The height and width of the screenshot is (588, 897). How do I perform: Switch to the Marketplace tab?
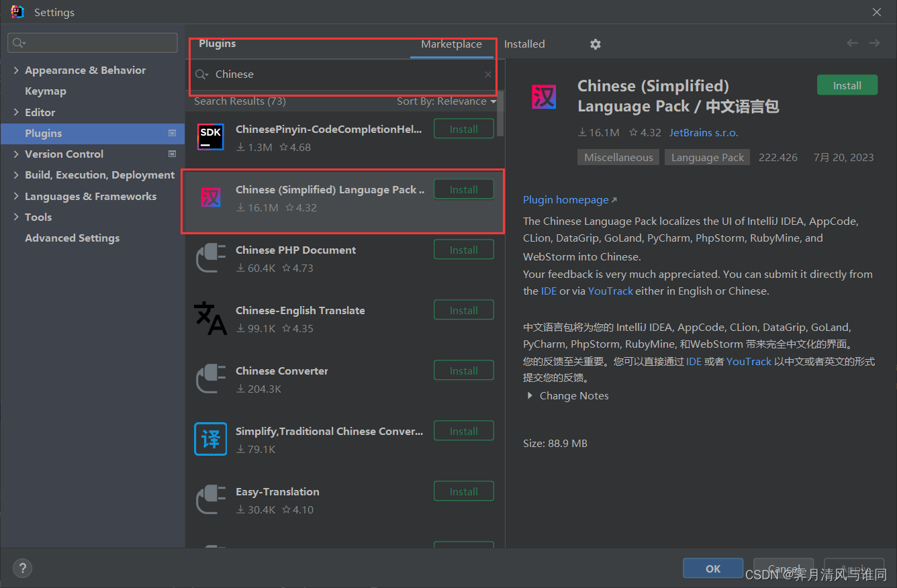(x=451, y=44)
